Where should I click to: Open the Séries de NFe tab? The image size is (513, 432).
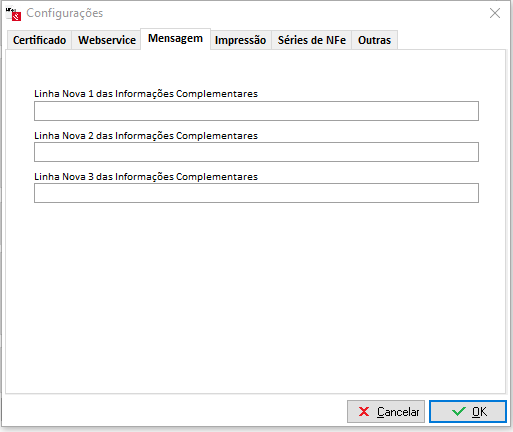312,40
